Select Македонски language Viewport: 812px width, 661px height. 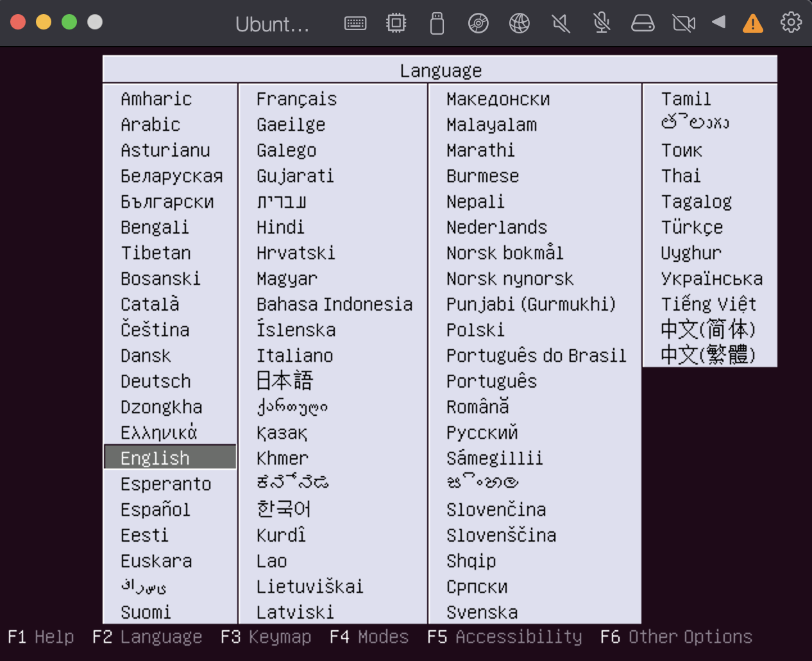pos(498,99)
